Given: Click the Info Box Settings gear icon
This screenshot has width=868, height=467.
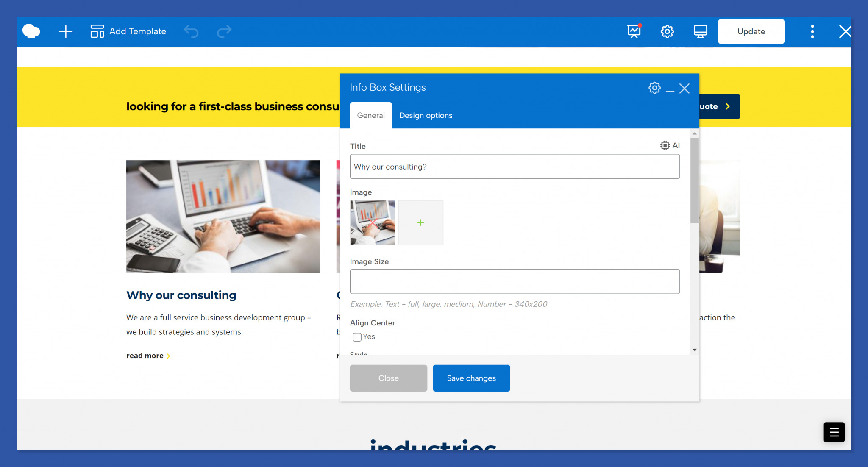Looking at the screenshot, I should 654,88.
